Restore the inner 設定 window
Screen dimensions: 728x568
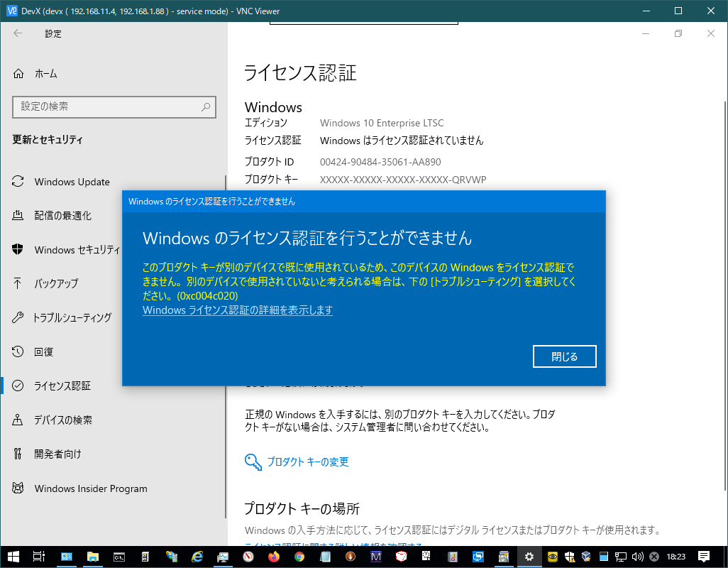[x=678, y=33]
